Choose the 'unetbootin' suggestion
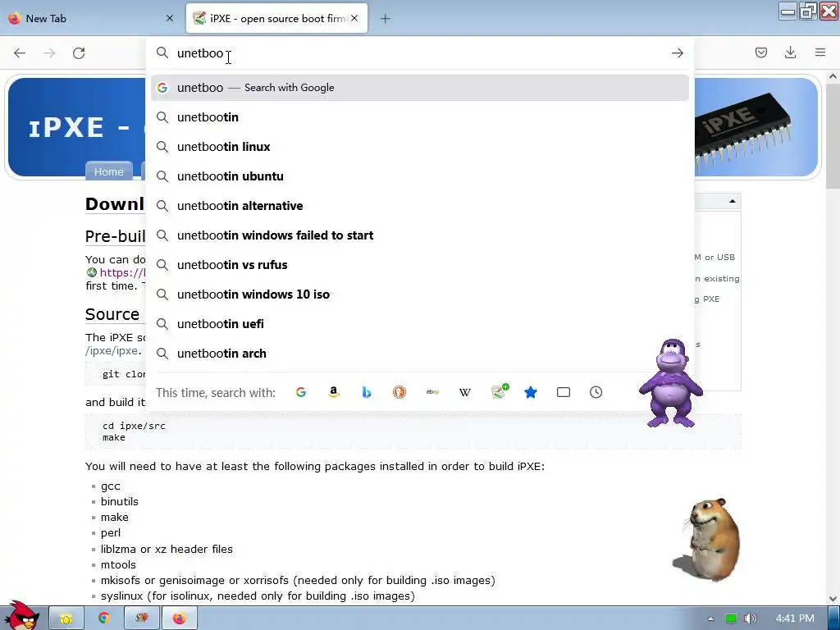Image resolution: width=840 pixels, height=630 pixels. (420, 117)
